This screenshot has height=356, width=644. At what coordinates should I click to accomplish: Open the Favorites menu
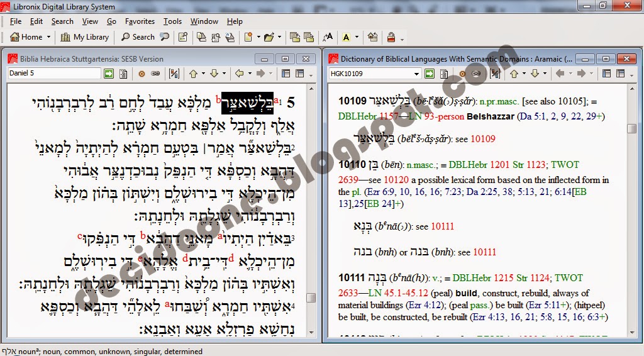(x=140, y=21)
